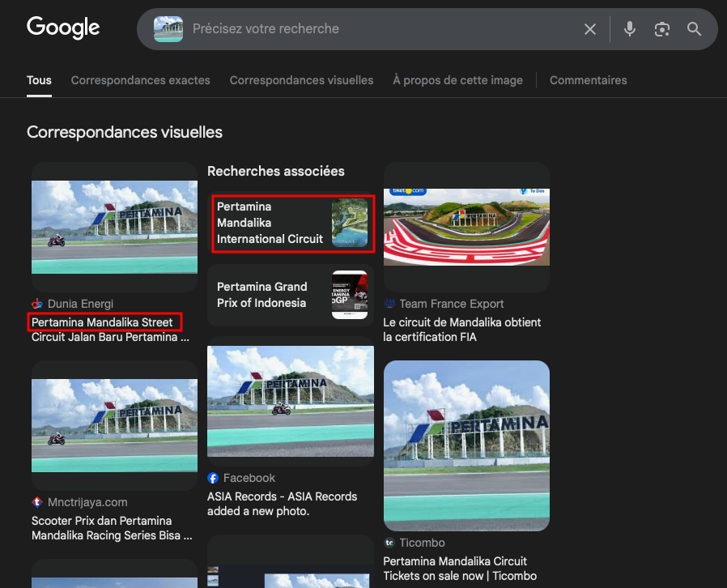Open 'ASIA Records added a new photo' link
Image resolution: width=727 pixels, height=588 pixels.
tap(282, 504)
